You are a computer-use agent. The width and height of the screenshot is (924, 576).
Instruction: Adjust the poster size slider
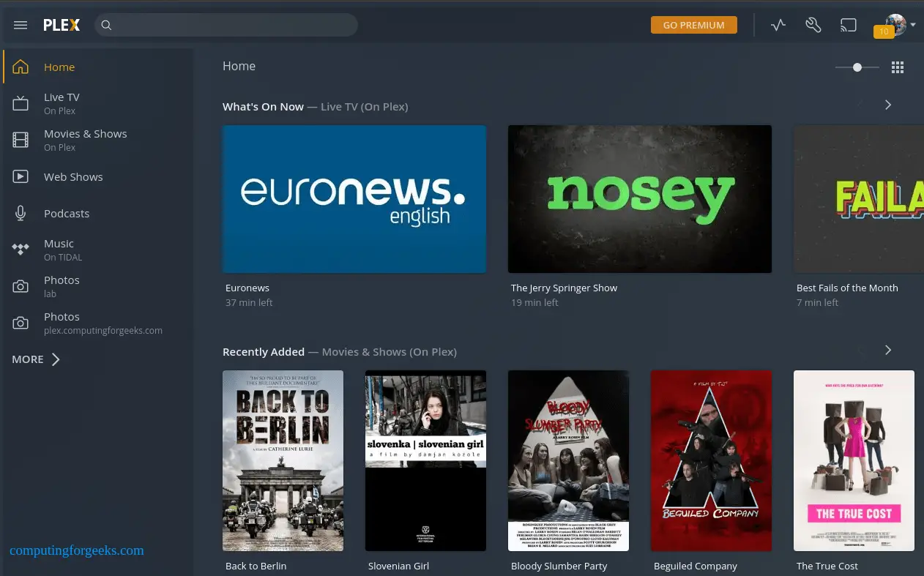click(x=857, y=67)
